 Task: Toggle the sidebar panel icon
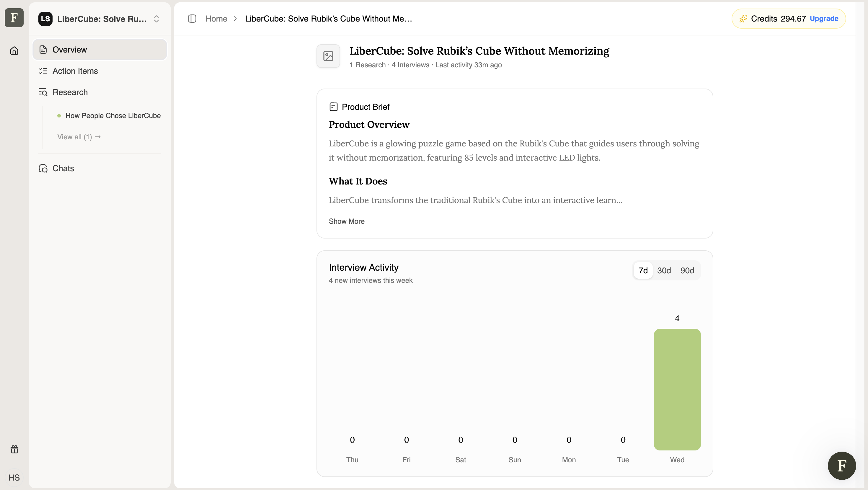tap(192, 19)
